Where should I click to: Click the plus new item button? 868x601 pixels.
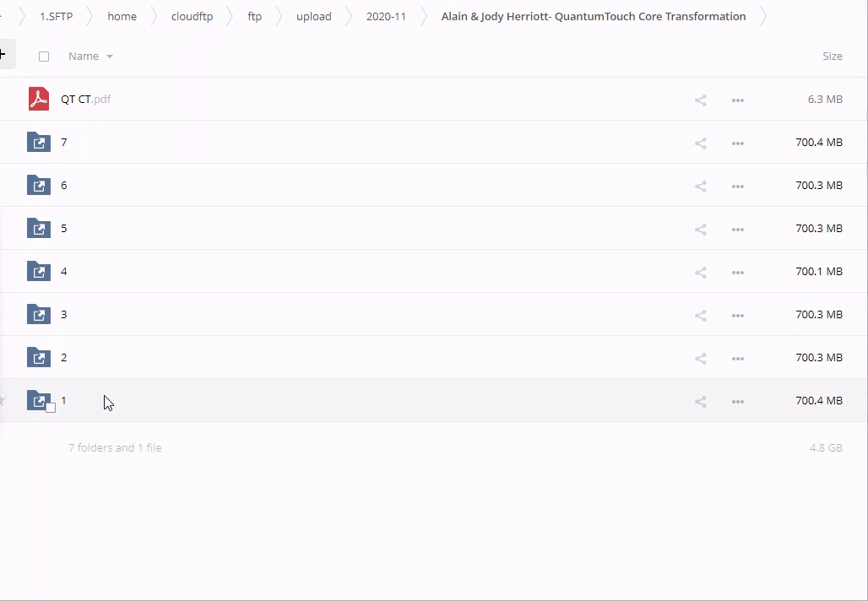coord(4,55)
